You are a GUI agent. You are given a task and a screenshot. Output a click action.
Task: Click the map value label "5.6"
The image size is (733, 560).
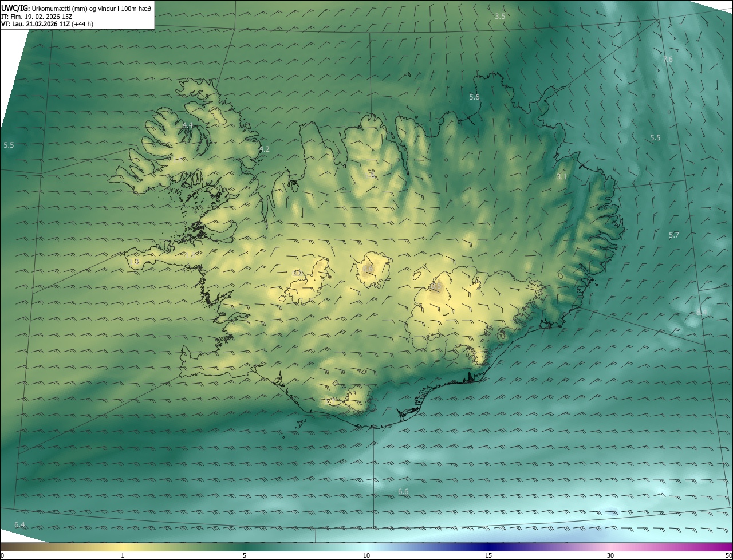click(x=474, y=97)
